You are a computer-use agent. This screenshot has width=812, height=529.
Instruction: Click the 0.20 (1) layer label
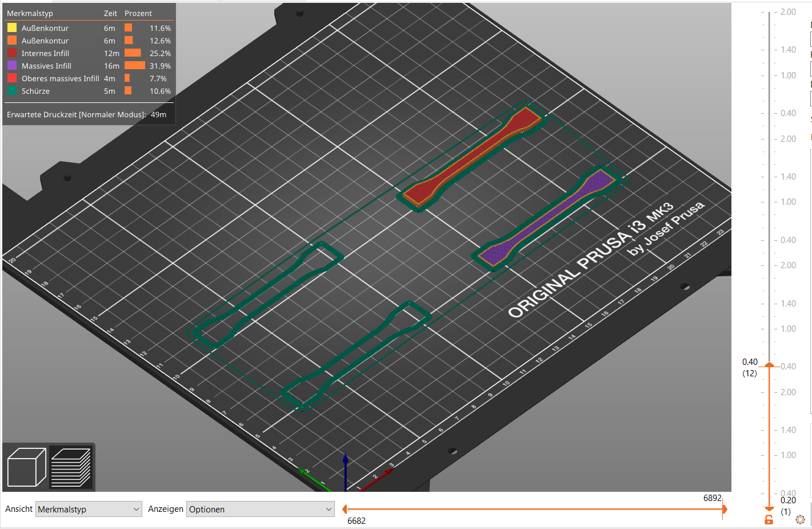[x=787, y=506]
